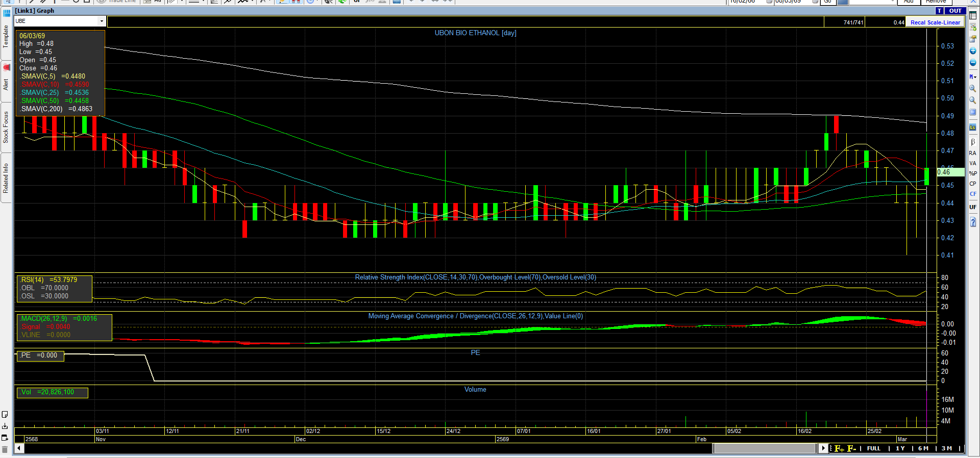
Task: Click the SMAV(C,200) legend entry
Action: tap(57, 109)
